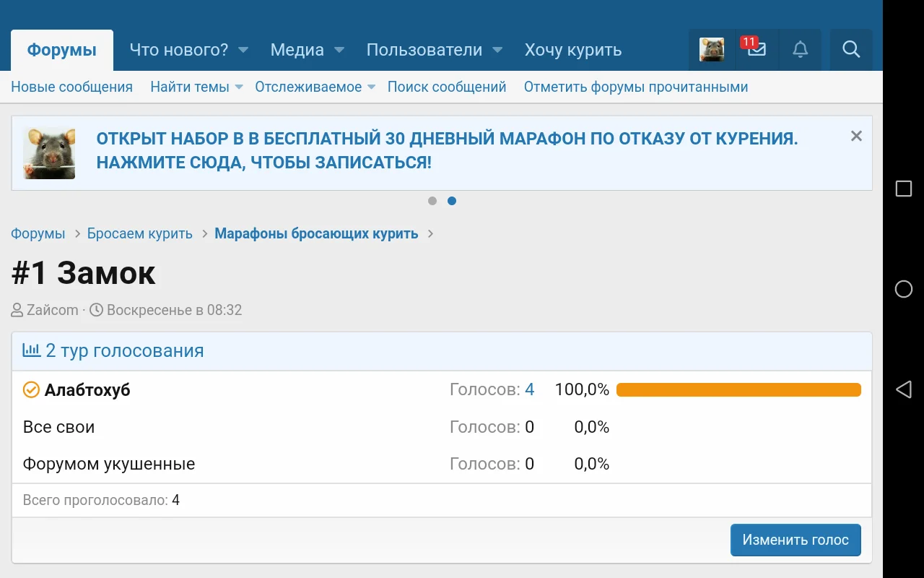Open the search magnifier icon

coord(851,50)
